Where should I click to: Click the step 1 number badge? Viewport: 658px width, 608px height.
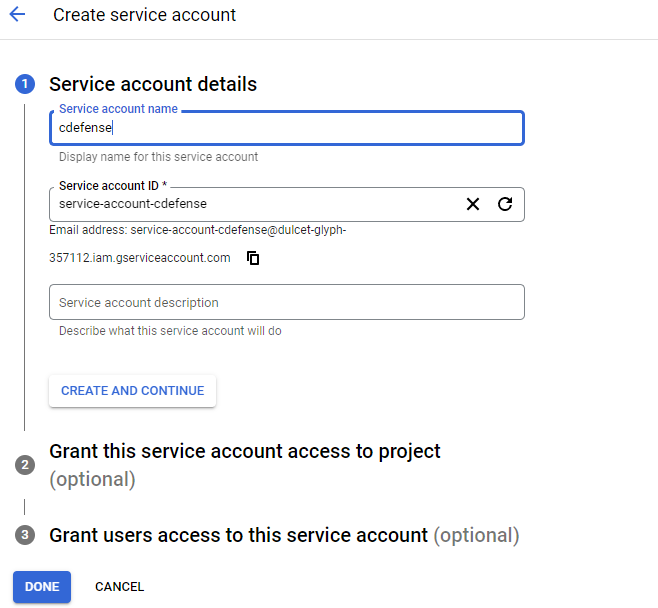25,84
